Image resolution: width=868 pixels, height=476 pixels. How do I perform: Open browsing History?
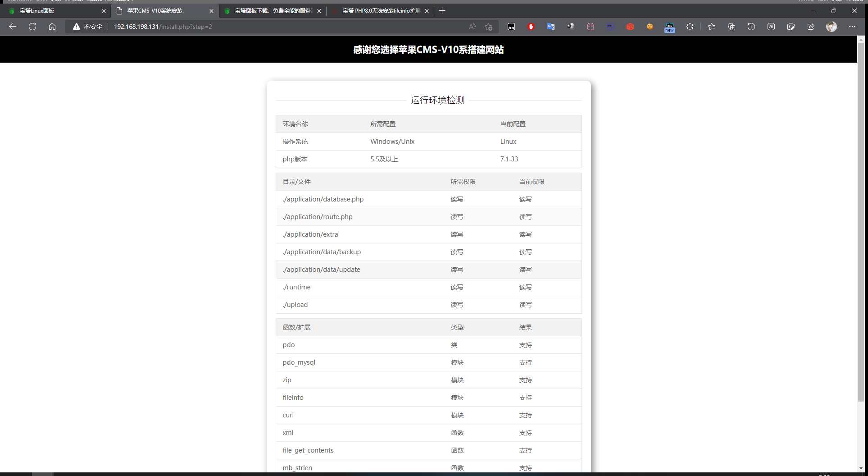[751, 27]
